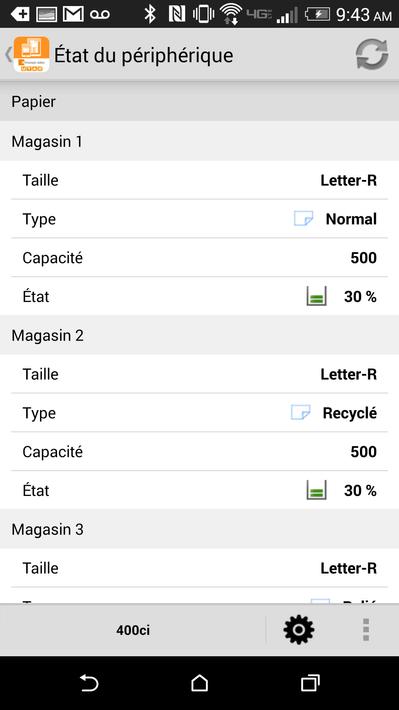
Task: Tap the Magasin 2 section header
Action: [x=199, y=335]
